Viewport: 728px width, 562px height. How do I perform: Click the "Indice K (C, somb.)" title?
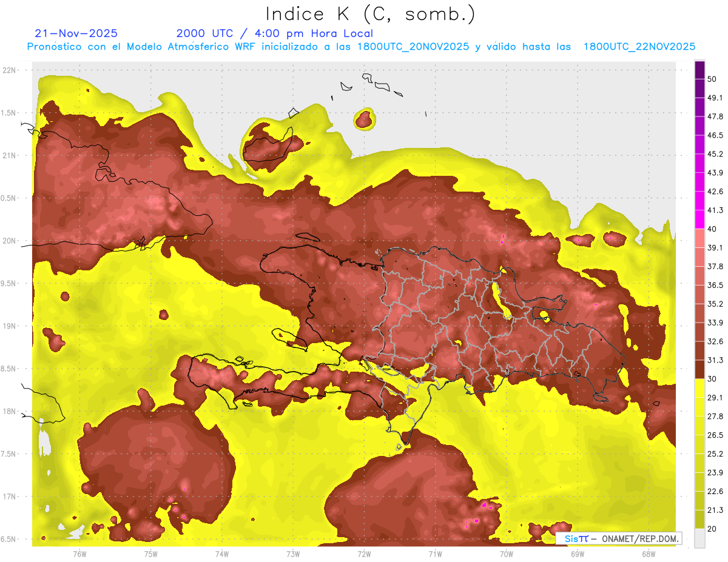pos(370,14)
